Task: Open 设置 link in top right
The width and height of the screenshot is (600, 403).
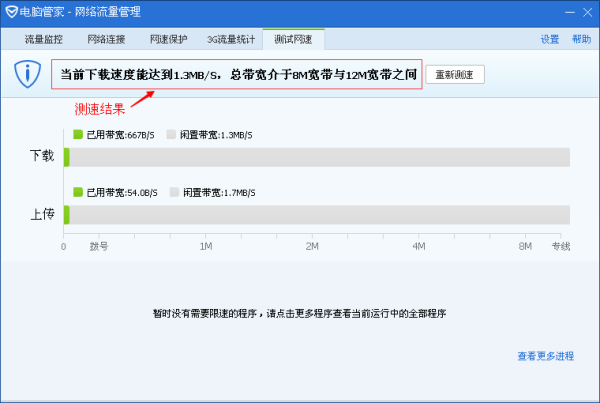Action: pyautogui.click(x=550, y=39)
